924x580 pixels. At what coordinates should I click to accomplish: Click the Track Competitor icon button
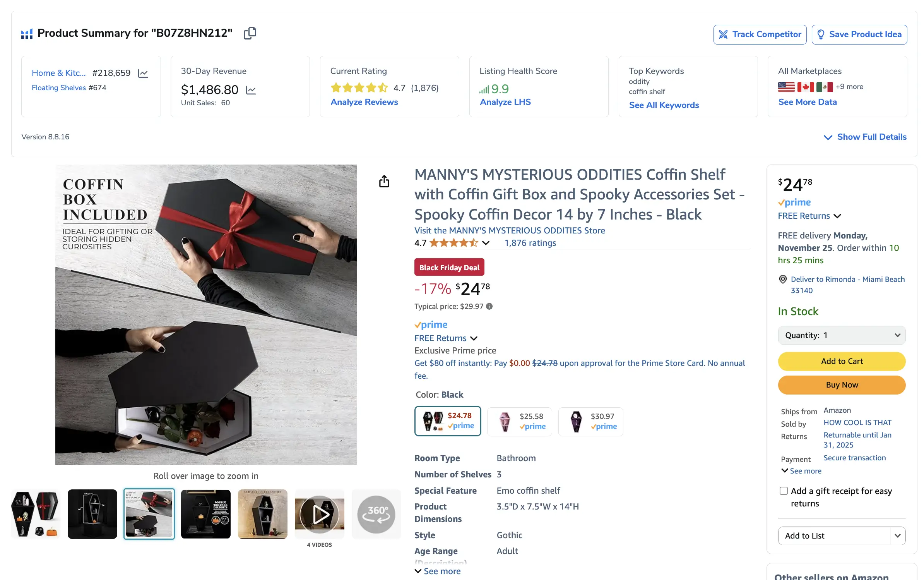point(723,34)
